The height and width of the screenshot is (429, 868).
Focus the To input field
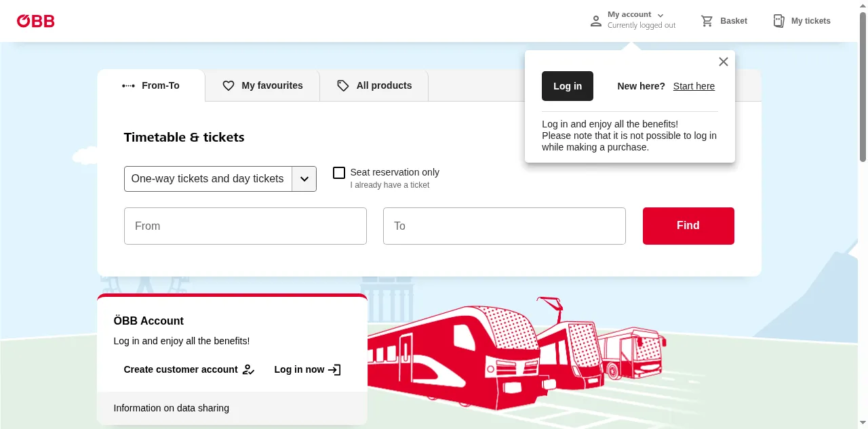pyautogui.click(x=505, y=226)
